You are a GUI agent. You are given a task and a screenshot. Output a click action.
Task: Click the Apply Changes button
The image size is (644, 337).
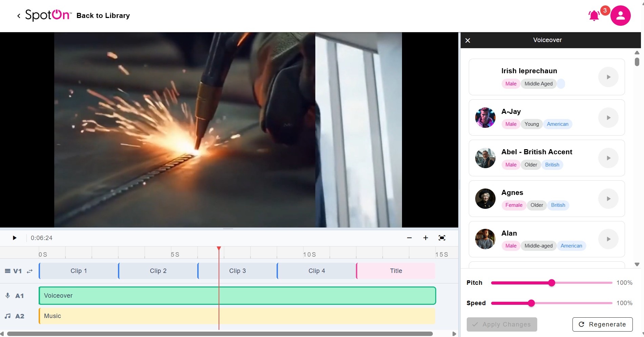(x=502, y=324)
